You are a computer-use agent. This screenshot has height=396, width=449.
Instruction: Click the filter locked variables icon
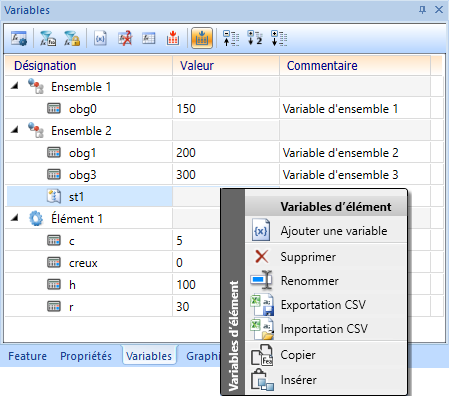tap(72, 38)
